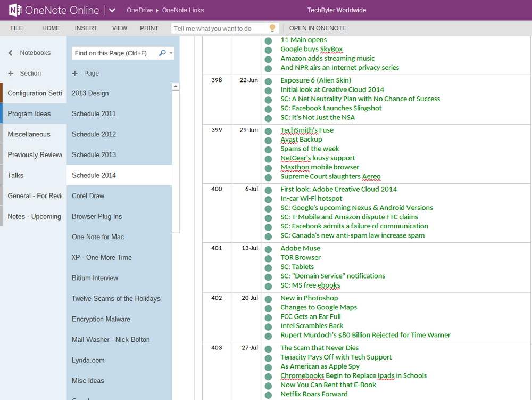Screen dimensions: 532x400
Task: Select the Talks section
Action: click(33, 175)
